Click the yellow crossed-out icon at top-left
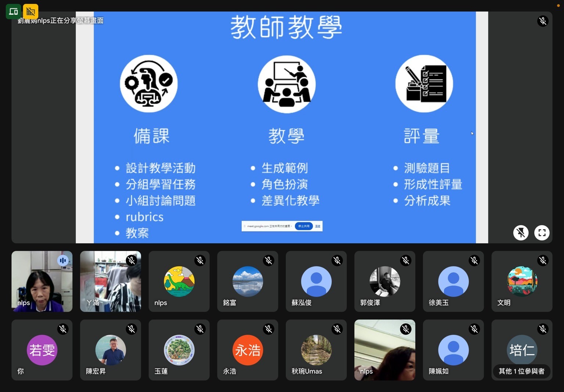The height and width of the screenshot is (392, 564). tap(30, 11)
